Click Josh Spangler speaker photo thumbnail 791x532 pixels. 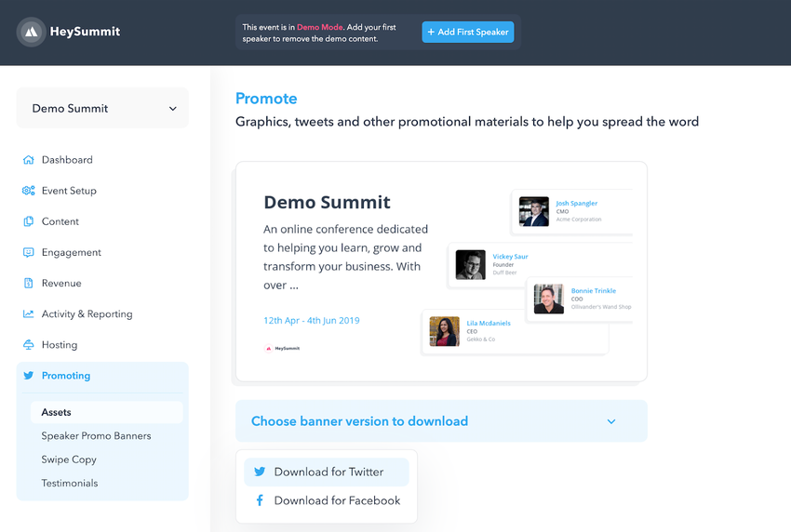coord(534,211)
